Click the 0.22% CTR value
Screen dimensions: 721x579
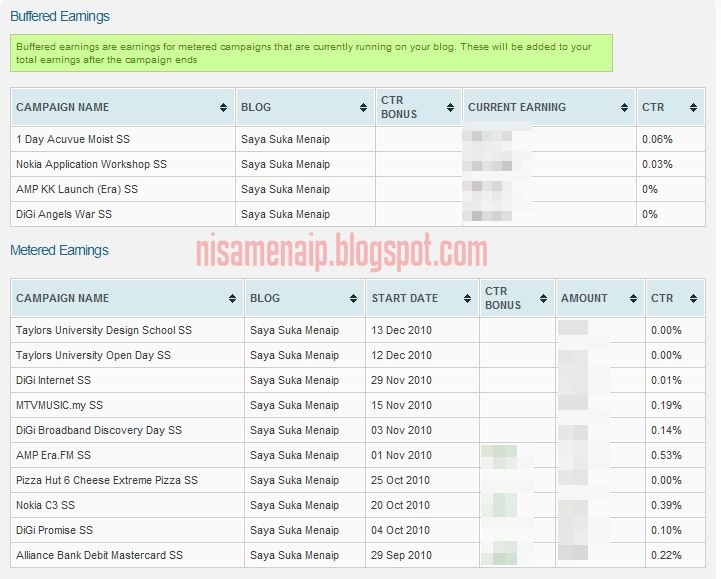[x=666, y=555]
